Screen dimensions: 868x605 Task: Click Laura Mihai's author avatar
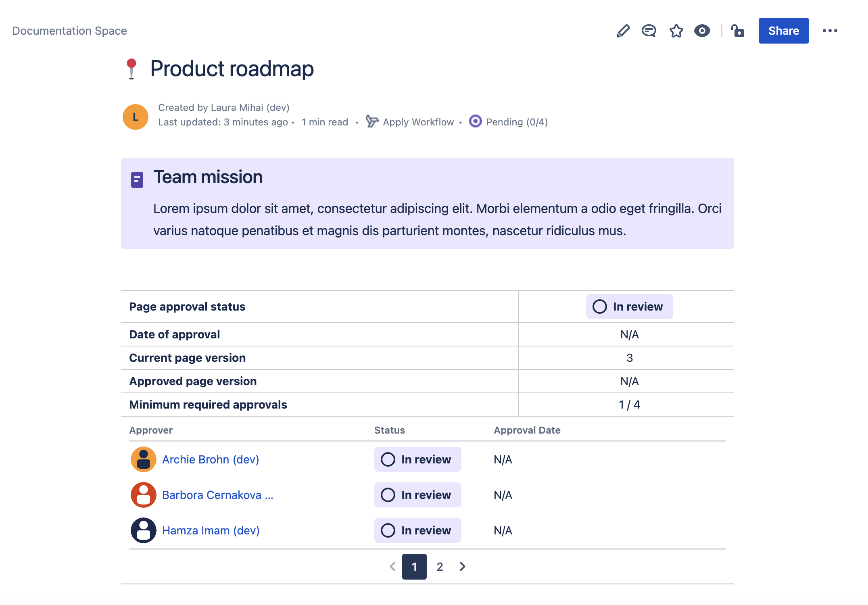click(136, 117)
